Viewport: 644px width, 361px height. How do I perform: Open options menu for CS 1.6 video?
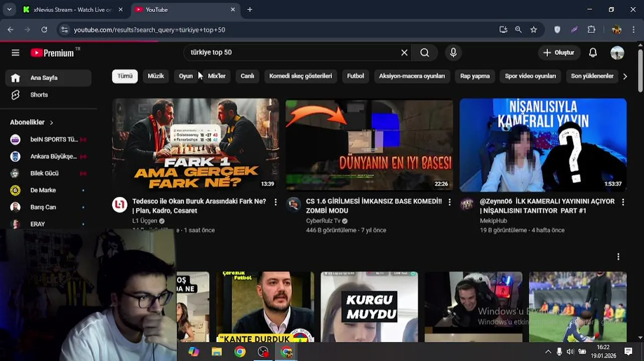pyautogui.click(x=449, y=202)
